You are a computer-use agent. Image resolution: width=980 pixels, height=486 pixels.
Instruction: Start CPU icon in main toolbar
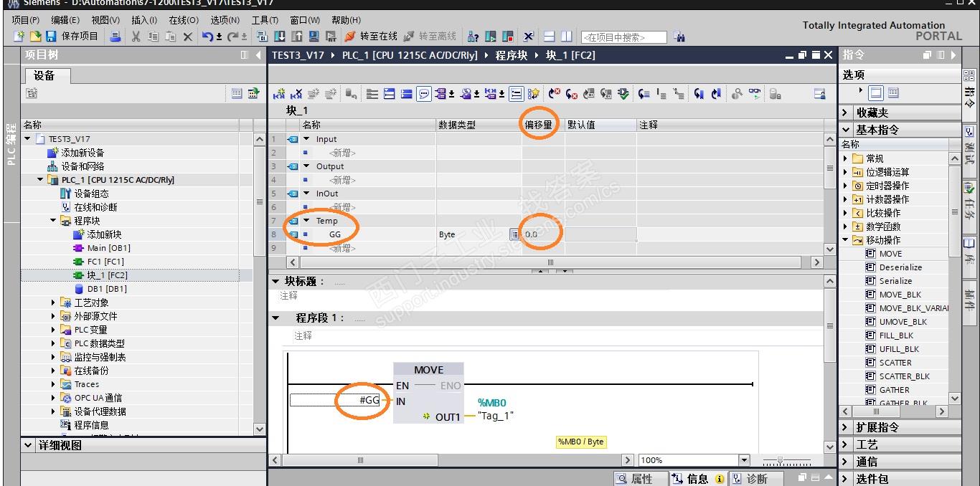491,37
